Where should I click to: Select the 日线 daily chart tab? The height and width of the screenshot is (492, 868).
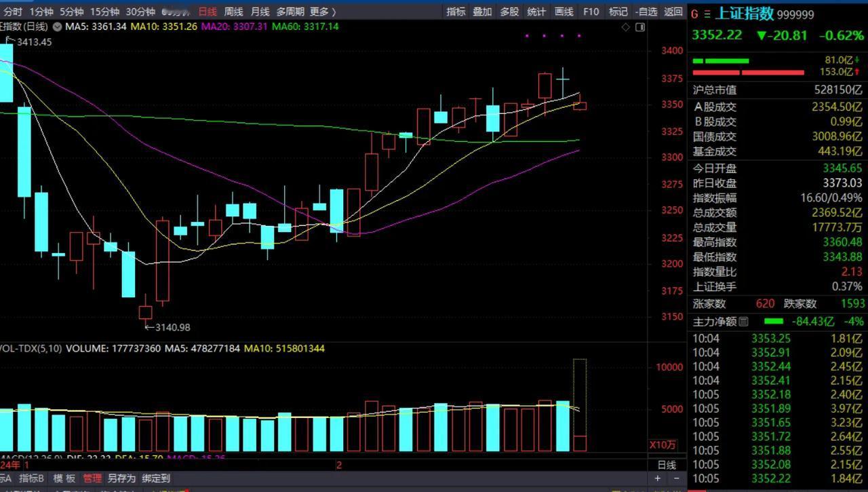(208, 12)
